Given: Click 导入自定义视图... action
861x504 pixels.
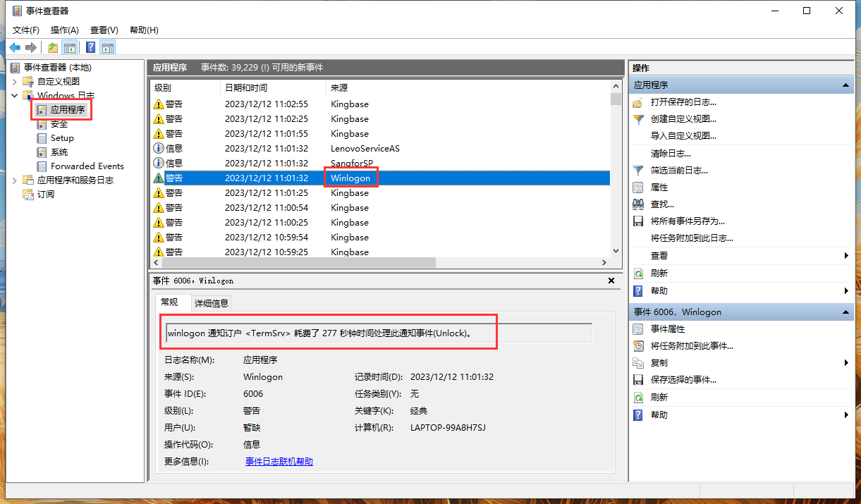Looking at the screenshot, I should pyautogui.click(x=683, y=136).
